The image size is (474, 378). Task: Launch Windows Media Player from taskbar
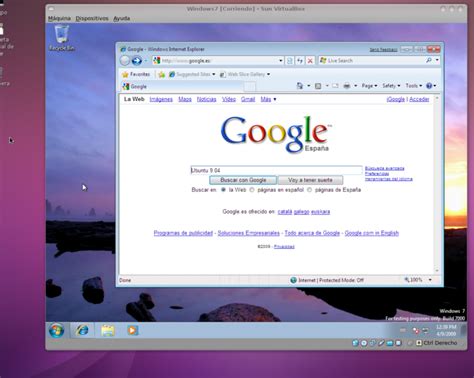132,330
